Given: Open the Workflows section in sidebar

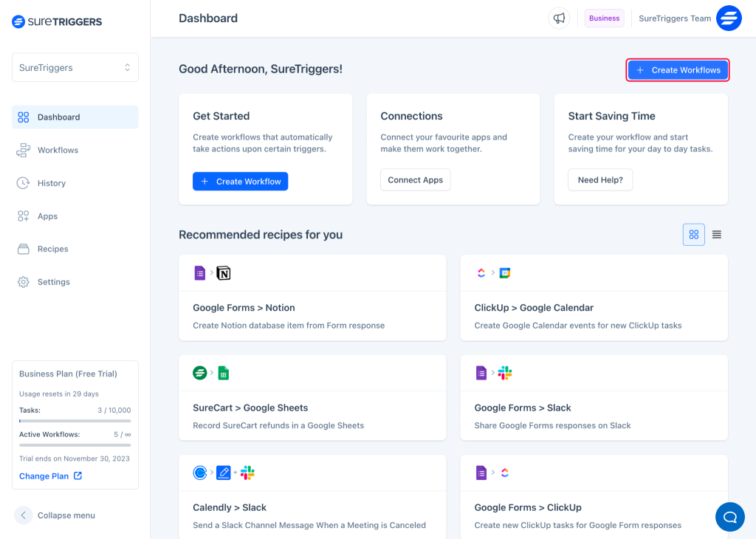Looking at the screenshot, I should point(56,150).
